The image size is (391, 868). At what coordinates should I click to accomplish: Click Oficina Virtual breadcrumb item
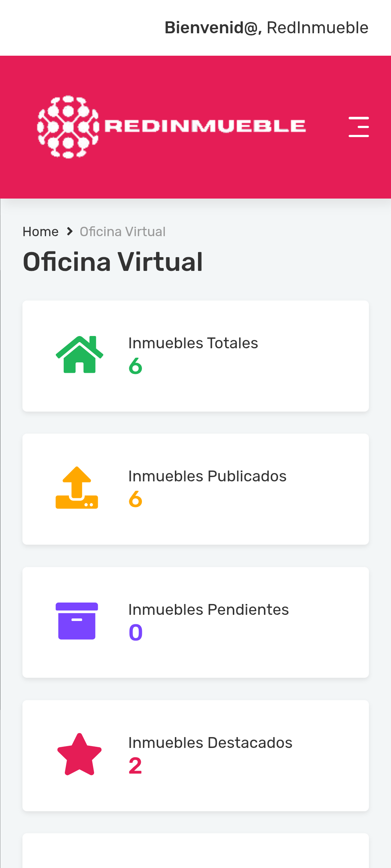tap(122, 231)
